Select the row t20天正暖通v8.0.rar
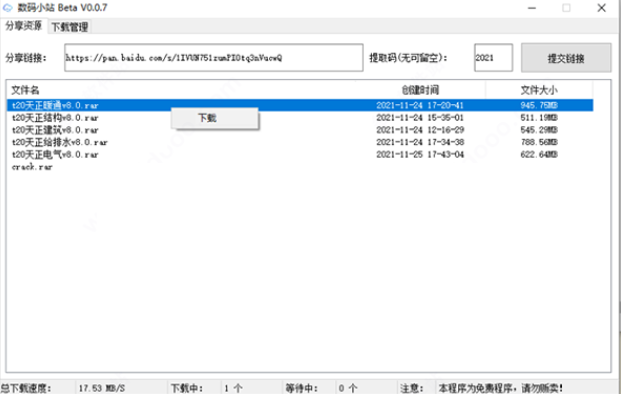Viewport: 621px width, 394px height. [300, 105]
